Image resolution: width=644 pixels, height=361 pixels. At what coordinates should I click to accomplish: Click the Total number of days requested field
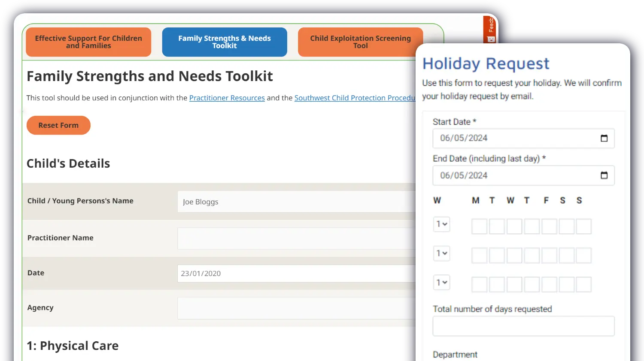tap(523, 326)
